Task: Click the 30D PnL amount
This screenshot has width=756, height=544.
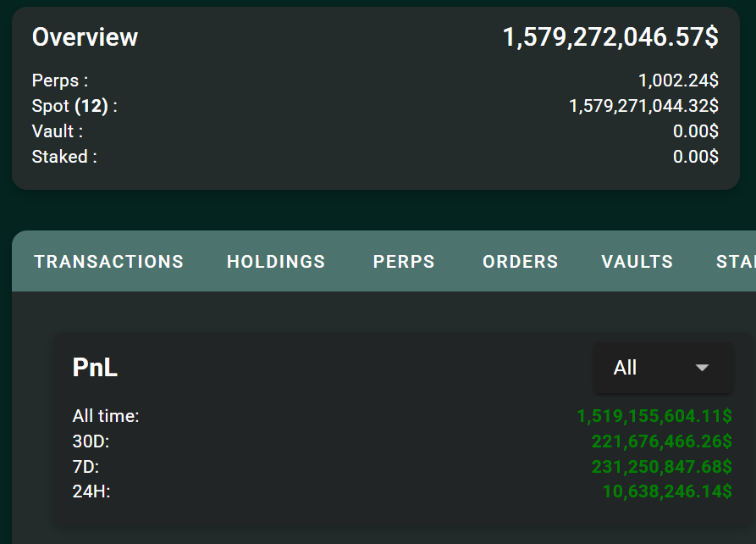Action: click(660, 441)
